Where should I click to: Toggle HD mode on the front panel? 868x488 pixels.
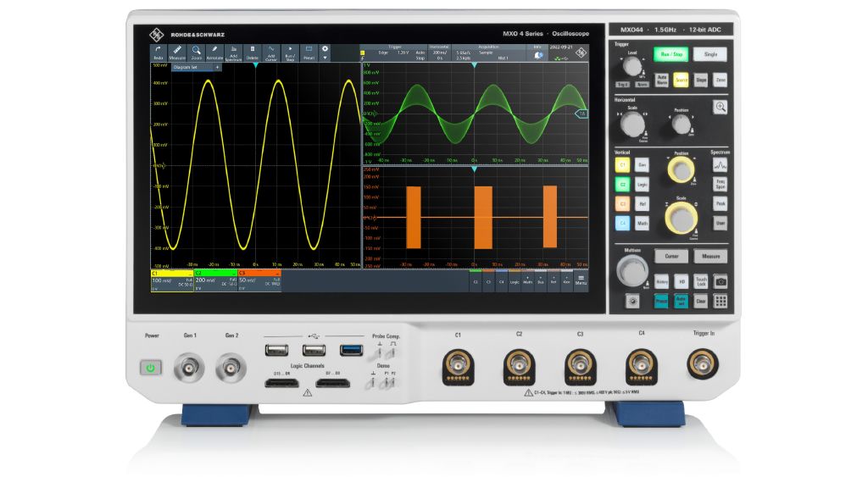(682, 281)
